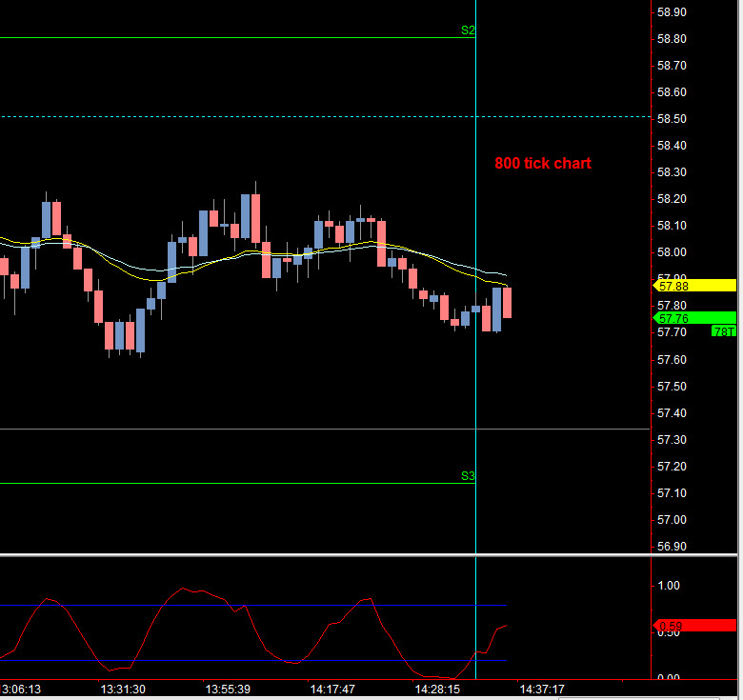Click the yellow 57.88 price marker
Image resolution: width=743 pixels, height=700 pixels.
coord(694,286)
